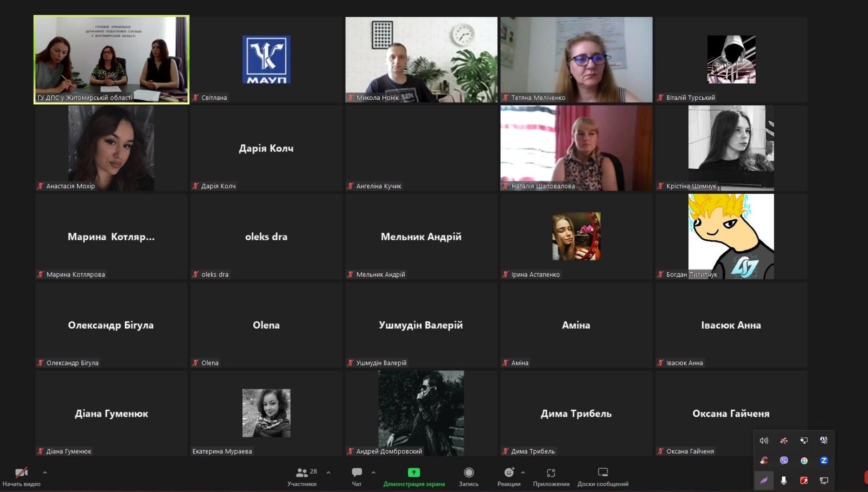Expand the arrow beside Реакции

(x=523, y=472)
